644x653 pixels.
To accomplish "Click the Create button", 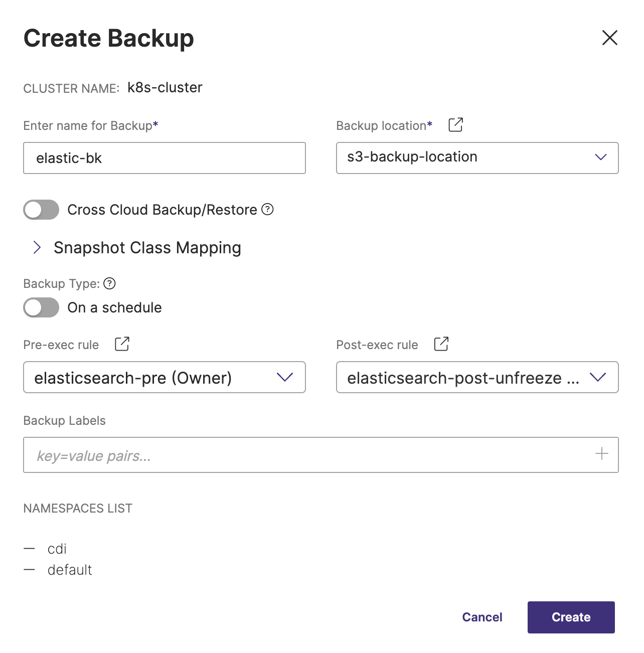I will [x=571, y=617].
